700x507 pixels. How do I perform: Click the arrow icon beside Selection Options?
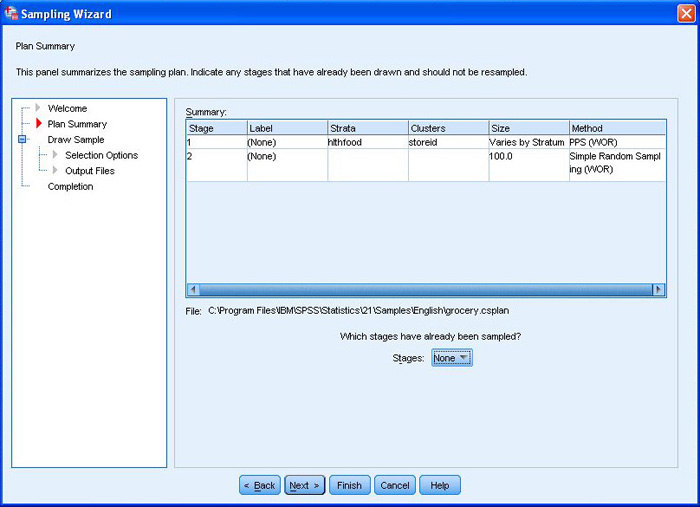(x=56, y=155)
